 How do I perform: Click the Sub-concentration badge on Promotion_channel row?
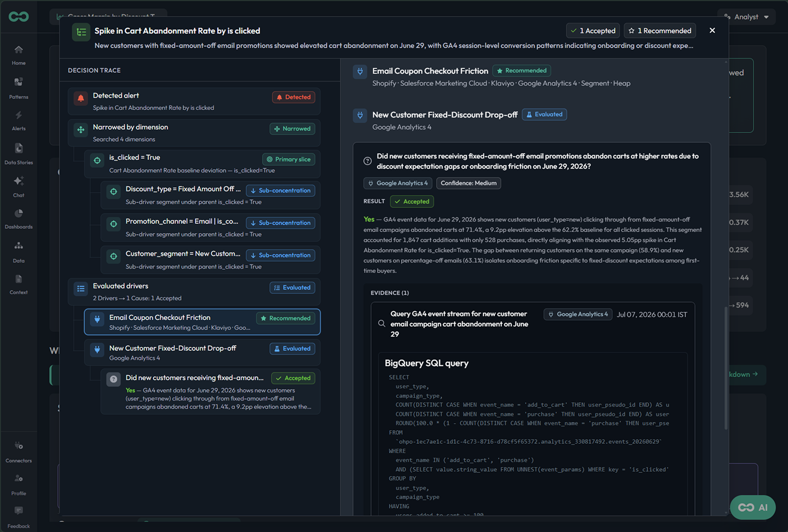[x=280, y=223]
